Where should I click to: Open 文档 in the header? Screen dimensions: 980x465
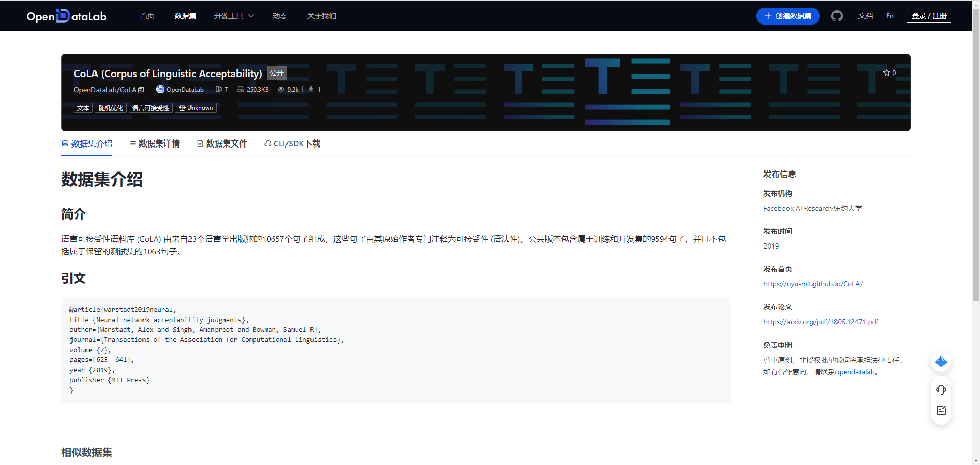[x=865, y=16]
